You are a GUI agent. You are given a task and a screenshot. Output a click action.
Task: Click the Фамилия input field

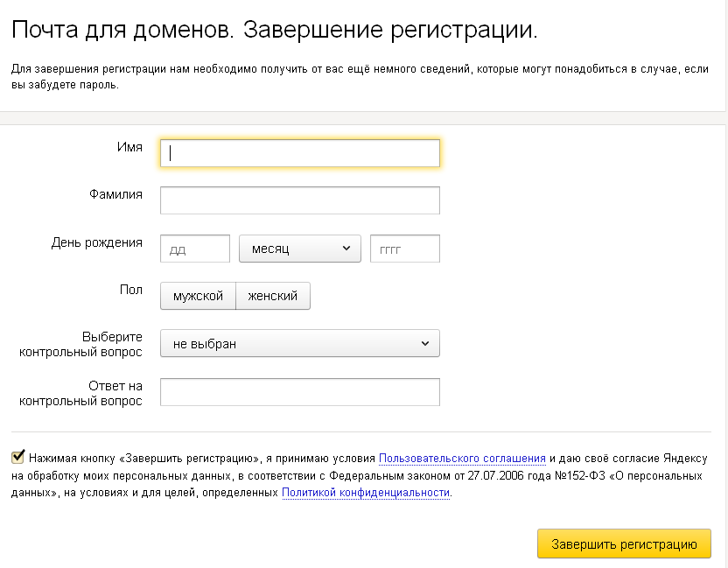tap(299, 200)
